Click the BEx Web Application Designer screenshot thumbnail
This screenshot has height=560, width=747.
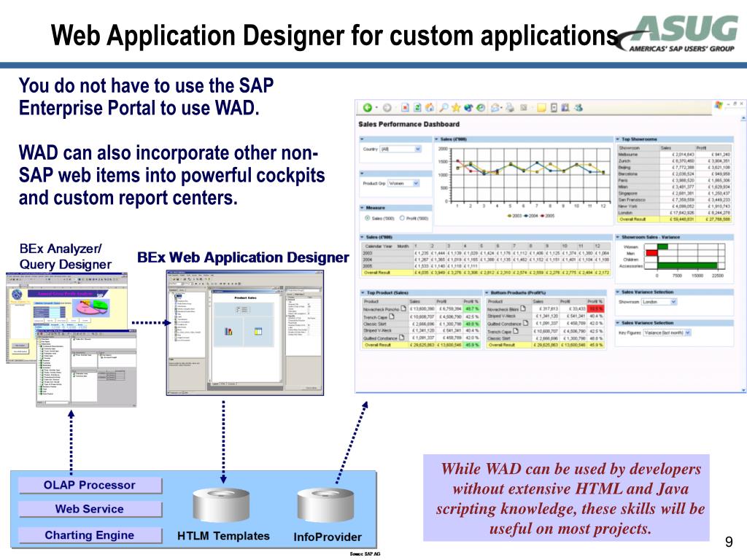click(x=245, y=332)
